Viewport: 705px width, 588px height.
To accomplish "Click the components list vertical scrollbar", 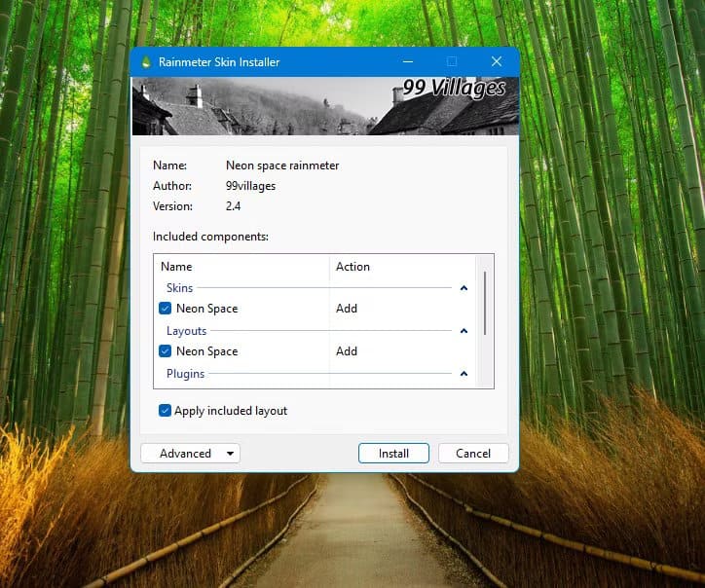I will point(484,304).
